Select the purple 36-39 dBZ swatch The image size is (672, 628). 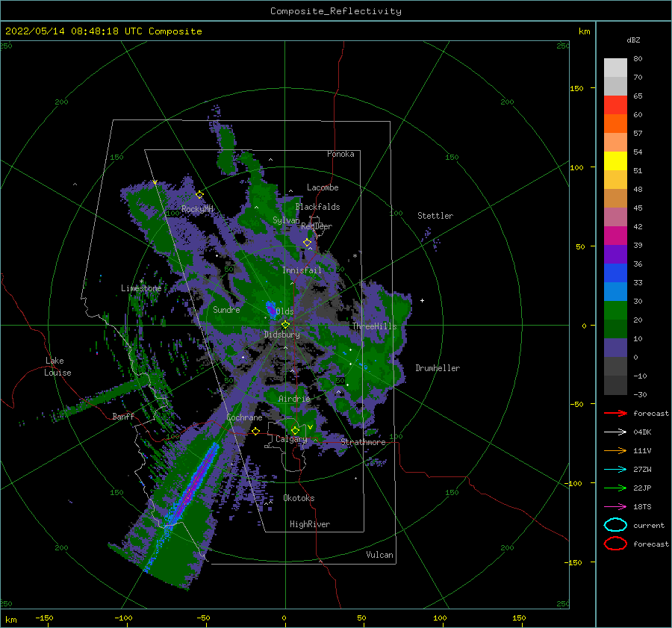(615, 254)
